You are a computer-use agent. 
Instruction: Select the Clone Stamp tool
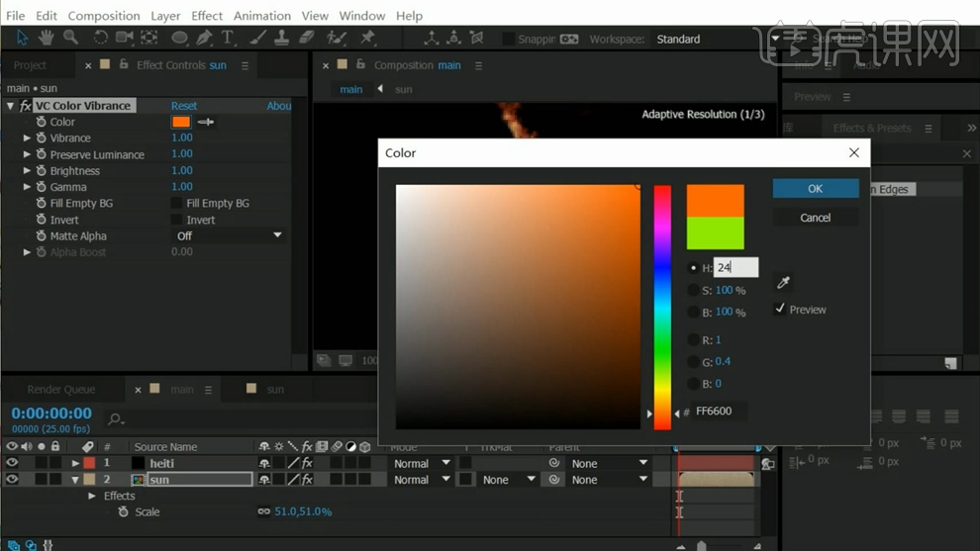tap(281, 38)
